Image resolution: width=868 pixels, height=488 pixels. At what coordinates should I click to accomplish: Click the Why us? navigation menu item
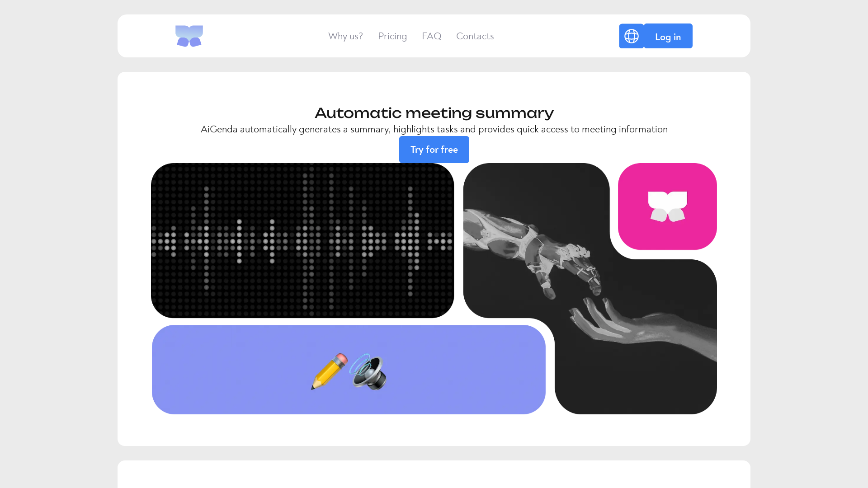point(345,36)
